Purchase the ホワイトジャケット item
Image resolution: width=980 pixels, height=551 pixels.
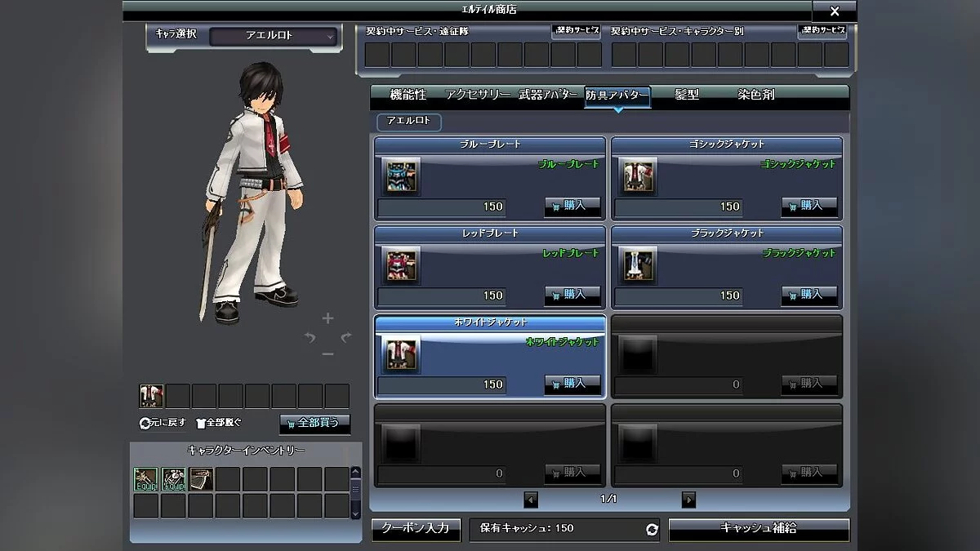tap(572, 384)
